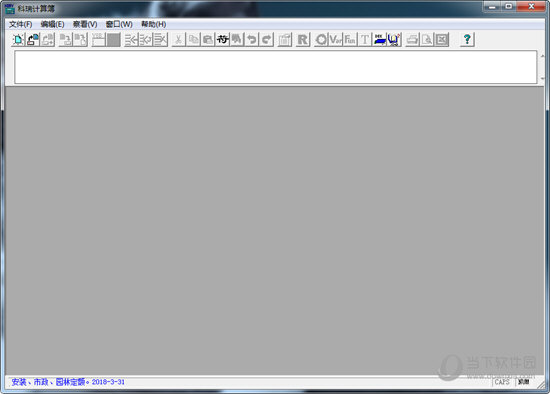Open the 文件(F) menu
Screen dimensions: 550x394
[21, 24]
